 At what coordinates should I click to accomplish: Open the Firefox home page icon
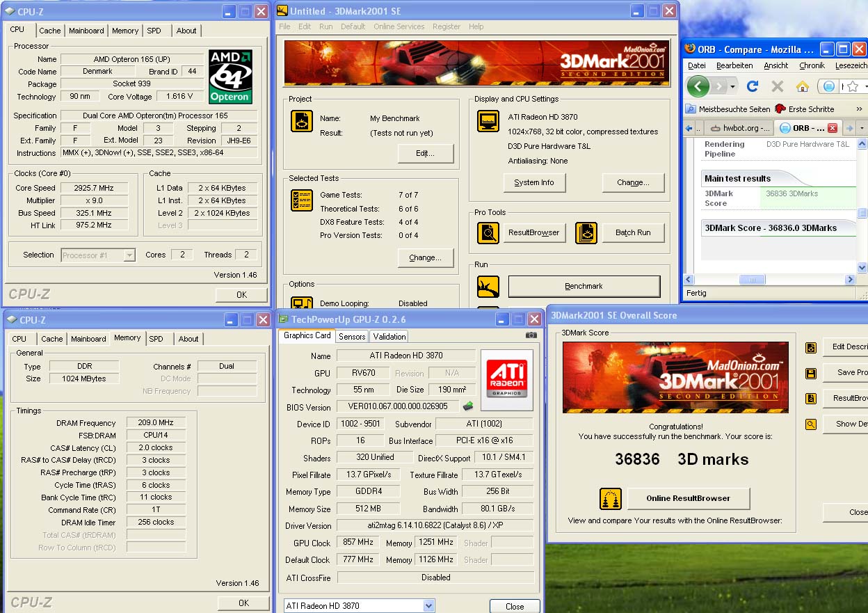click(803, 86)
